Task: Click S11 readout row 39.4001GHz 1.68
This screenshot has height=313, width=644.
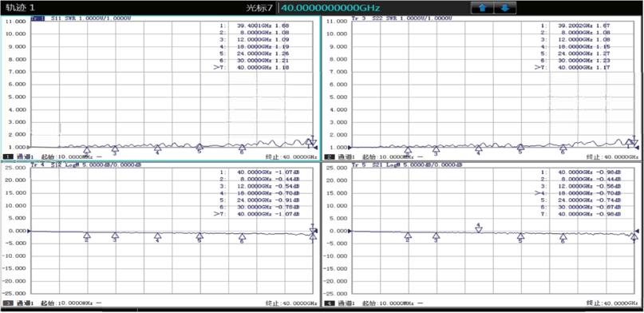Action: [x=255, y=26]
